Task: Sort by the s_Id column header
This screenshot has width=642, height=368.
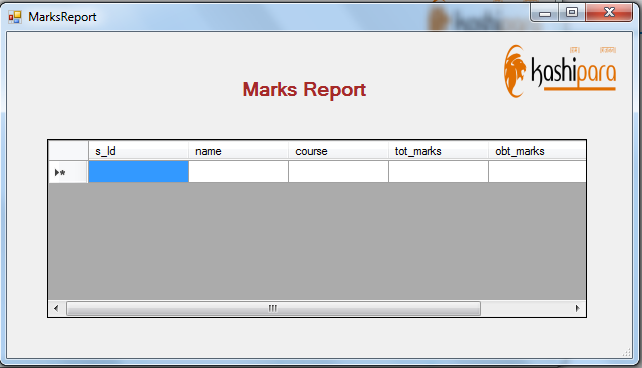Action: (138, 151)
